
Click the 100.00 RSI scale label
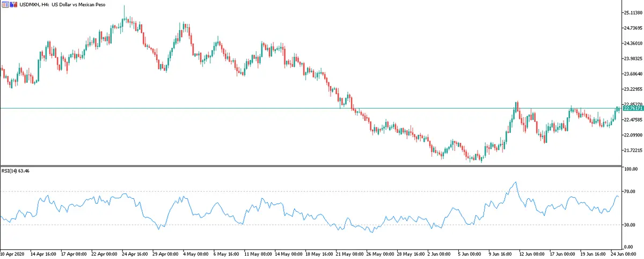pyautogui.click(x=629, y=169)
